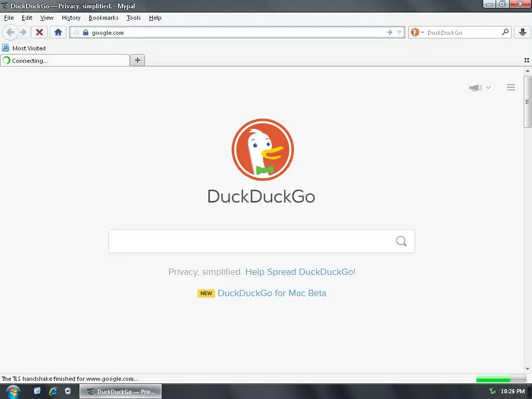Open the Edit menu

pos(27,18)
